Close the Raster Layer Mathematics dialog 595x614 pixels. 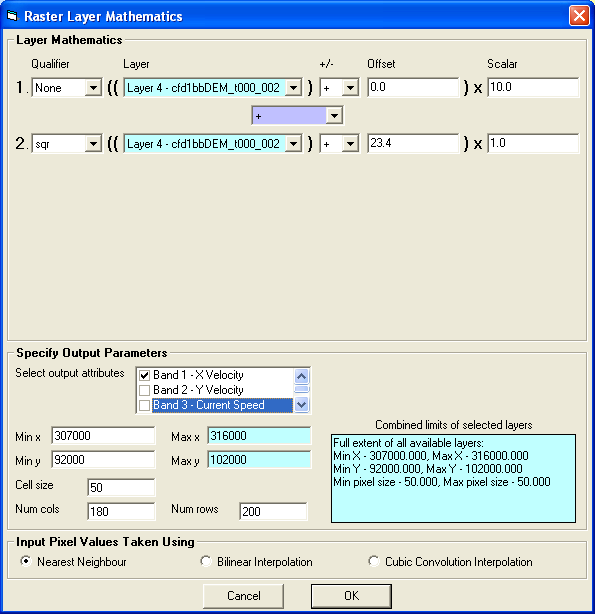579,16
